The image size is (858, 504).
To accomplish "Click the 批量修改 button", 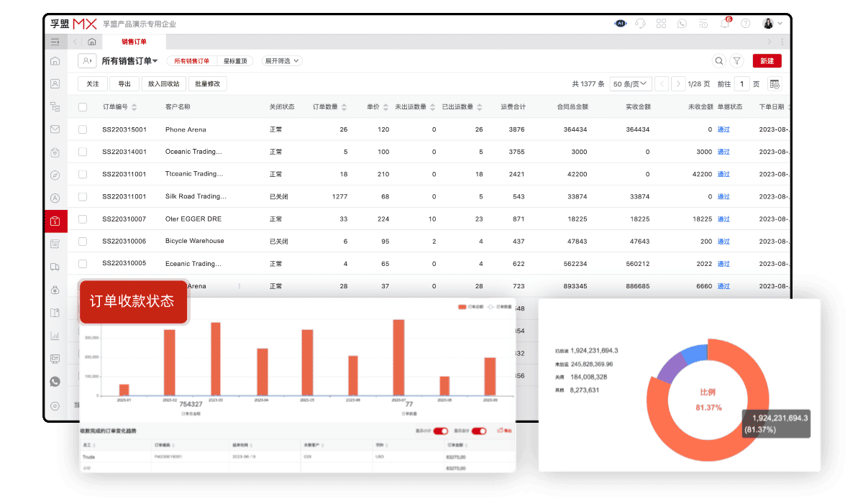I will pos(207,84).
